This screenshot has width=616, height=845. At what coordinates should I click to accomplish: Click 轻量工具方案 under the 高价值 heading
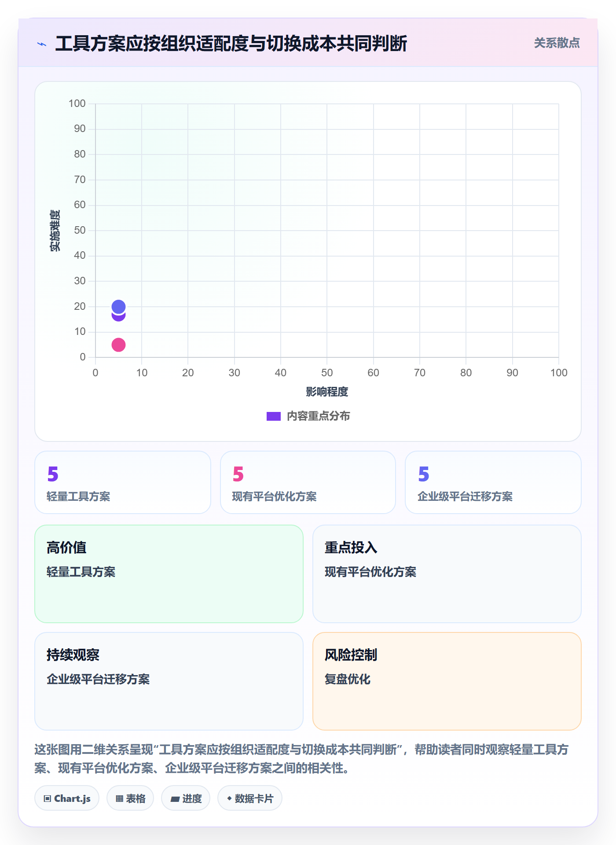(x=81, y=572)
